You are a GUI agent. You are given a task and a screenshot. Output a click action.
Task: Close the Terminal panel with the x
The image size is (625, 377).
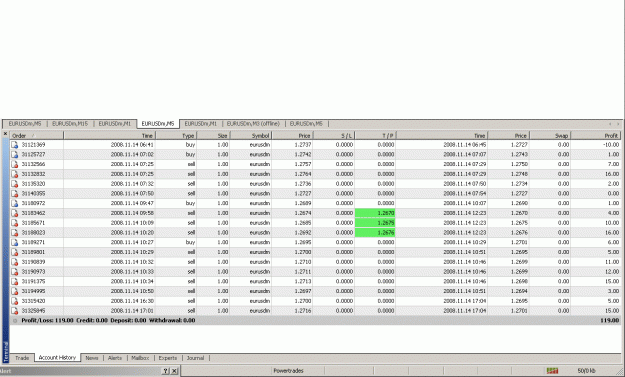(5, 134)
